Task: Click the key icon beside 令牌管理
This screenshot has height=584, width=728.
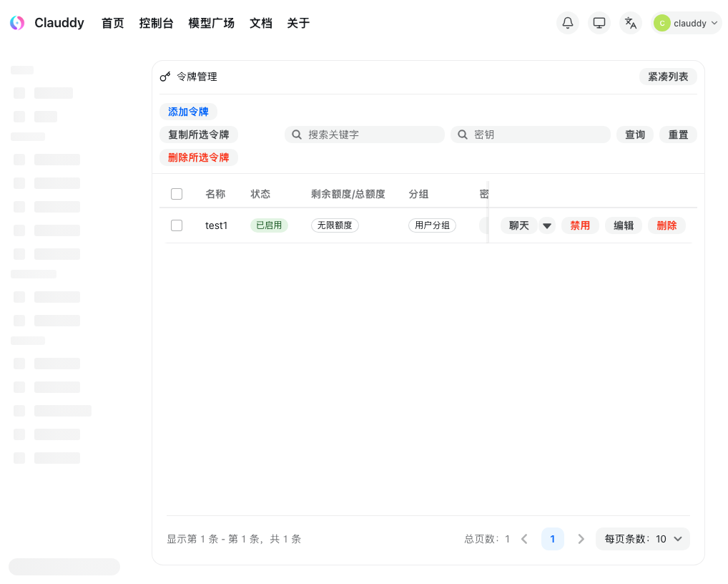Action: tap(167, 76)
